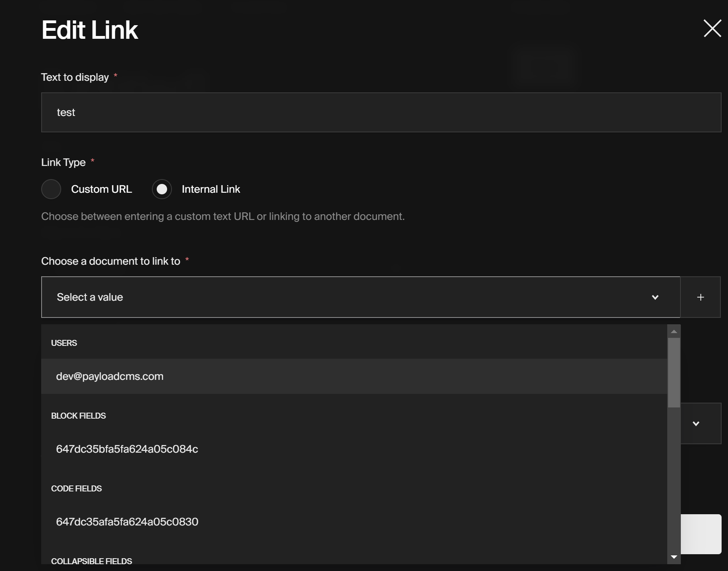Click the chevron icon right of the options list
This screenshot has width=728, height=571.
pyautogui.click(x=697, y=423)
